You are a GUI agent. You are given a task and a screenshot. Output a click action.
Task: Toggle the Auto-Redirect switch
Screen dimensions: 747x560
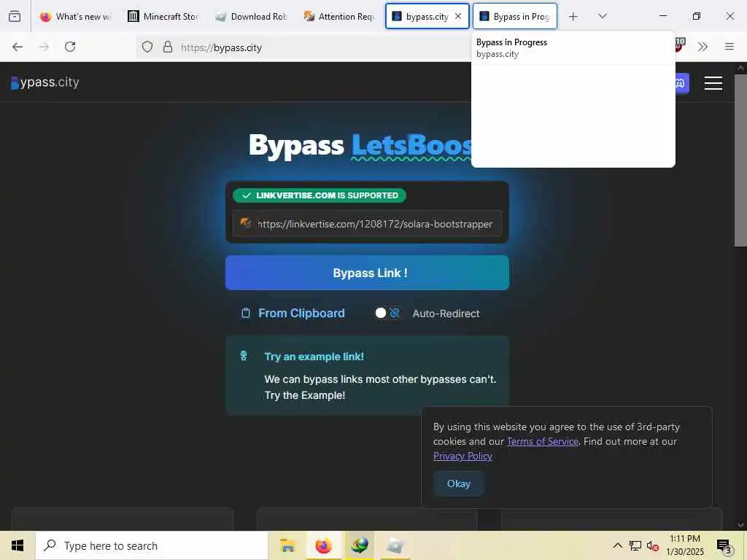(x=387, y=313)
